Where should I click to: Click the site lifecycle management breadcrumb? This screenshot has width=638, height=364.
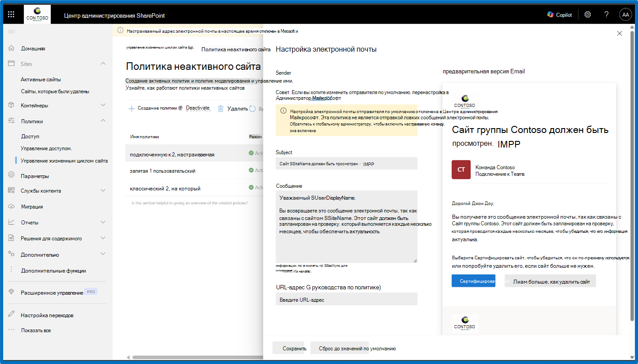(x=159, y=47)
